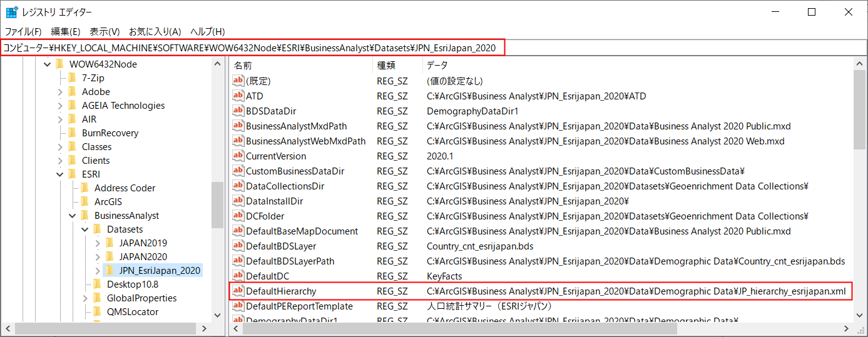The image size is (868, 337).
Task: Click the string icon beside DefaultDC
Action: pos(238,276)
